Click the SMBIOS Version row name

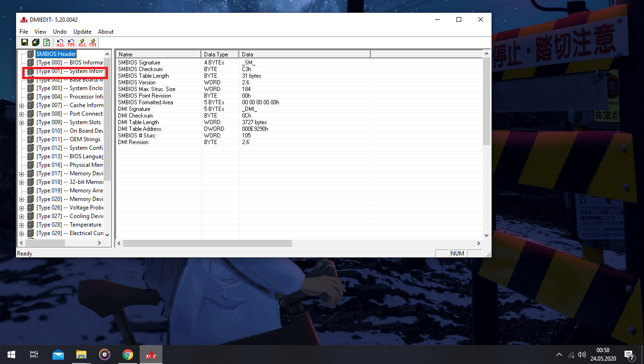(137, 82)
